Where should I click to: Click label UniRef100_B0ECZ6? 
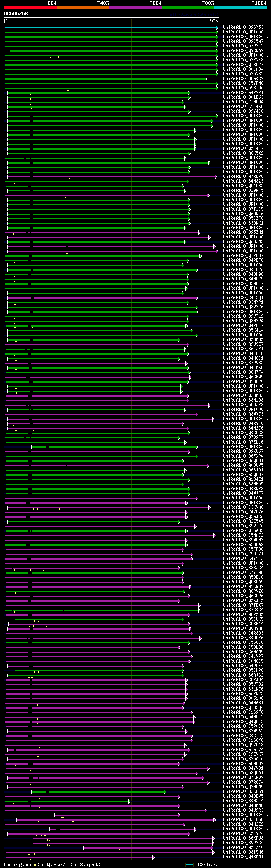tap(243, 270)
